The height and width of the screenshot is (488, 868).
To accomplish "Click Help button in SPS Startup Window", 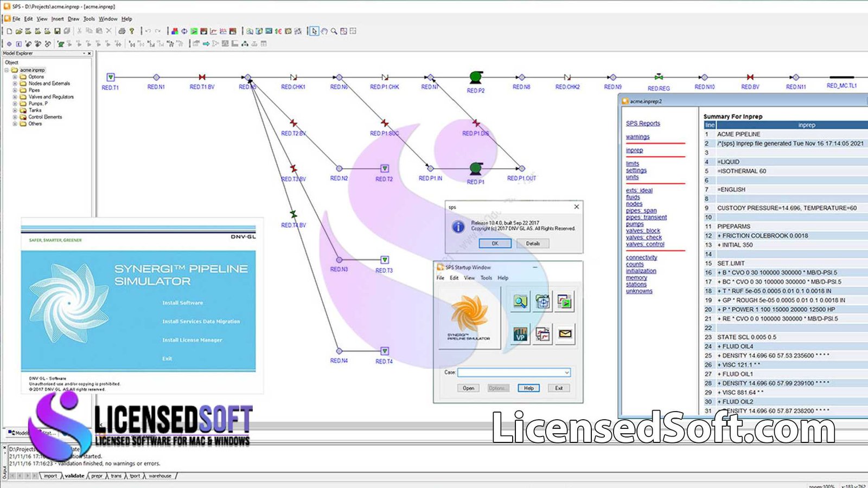I will 528,388.
